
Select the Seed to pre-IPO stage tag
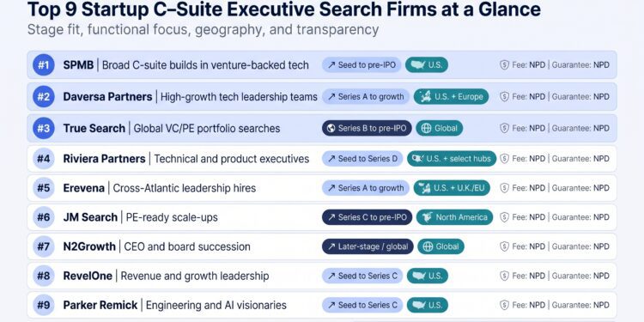click(x=361, y=65)
